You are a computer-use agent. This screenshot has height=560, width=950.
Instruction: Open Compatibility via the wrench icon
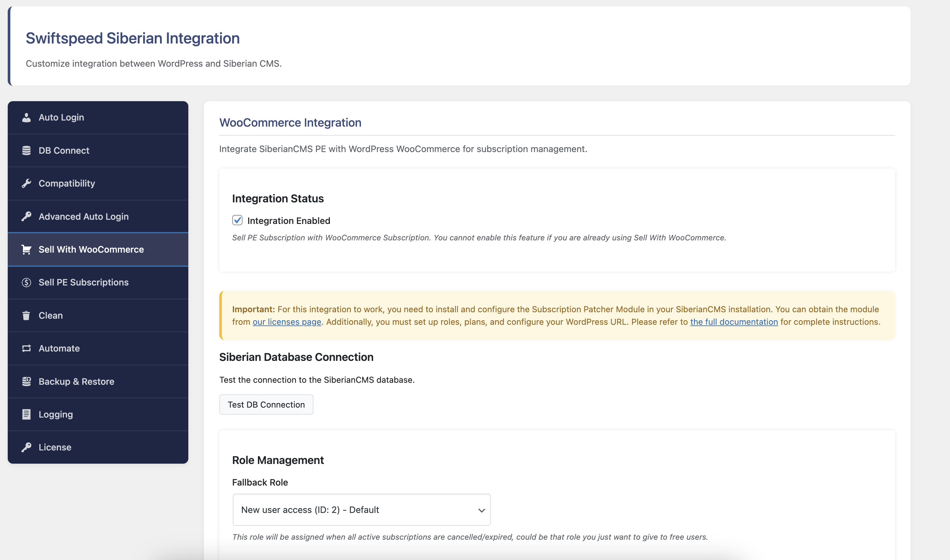(26, 183)
